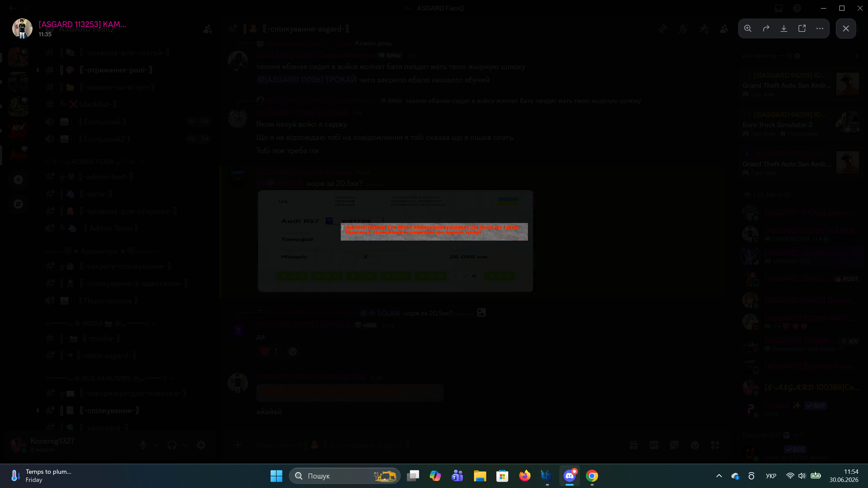Open the OneDrive cloud tray icon
Viewport: 868px width, 488px height.
(735, 476)
